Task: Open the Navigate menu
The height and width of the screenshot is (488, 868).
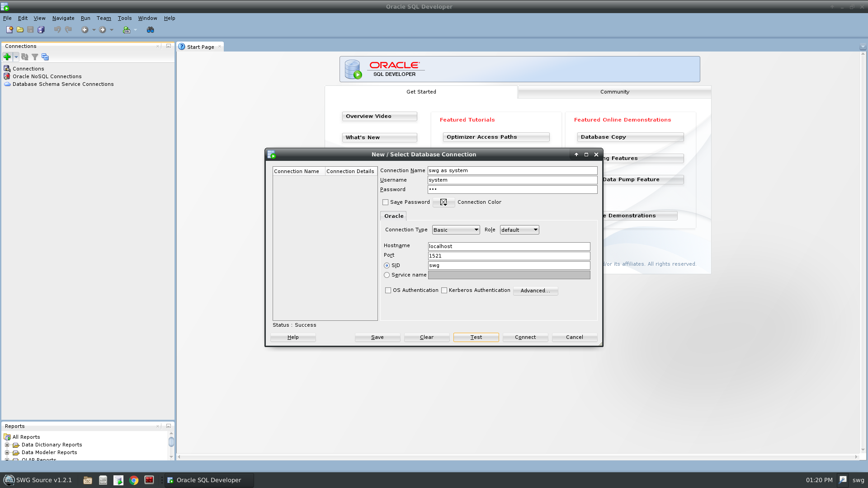Action: (63, 18)
